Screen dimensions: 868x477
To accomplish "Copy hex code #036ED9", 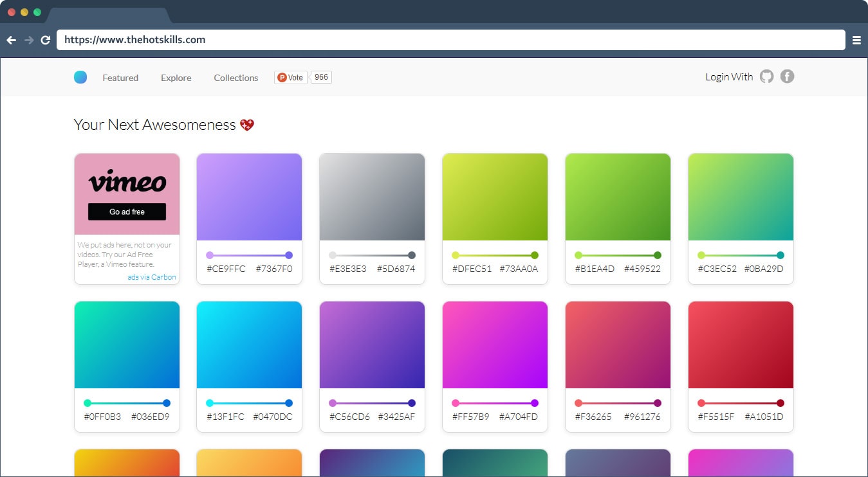I will click(x=151, y=417).
